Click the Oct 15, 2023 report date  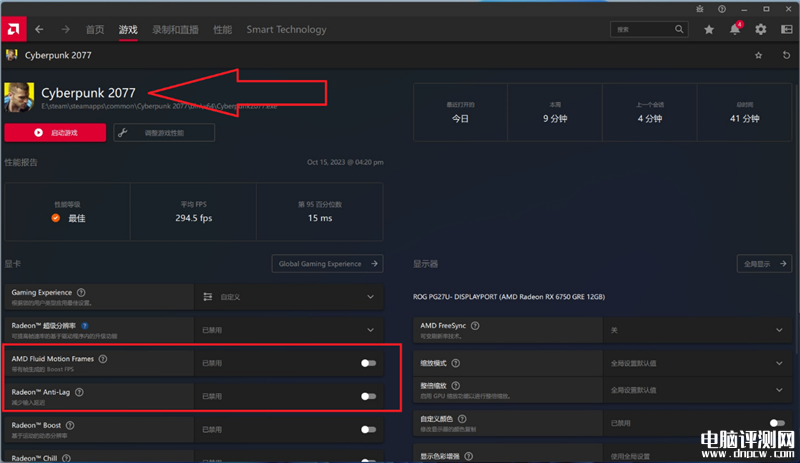[x=345, y=162]
